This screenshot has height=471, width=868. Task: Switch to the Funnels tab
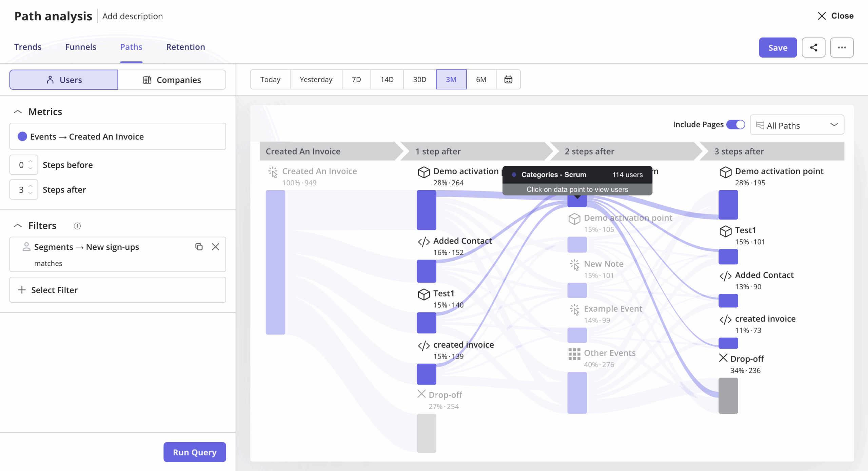(x=81, y=47)
